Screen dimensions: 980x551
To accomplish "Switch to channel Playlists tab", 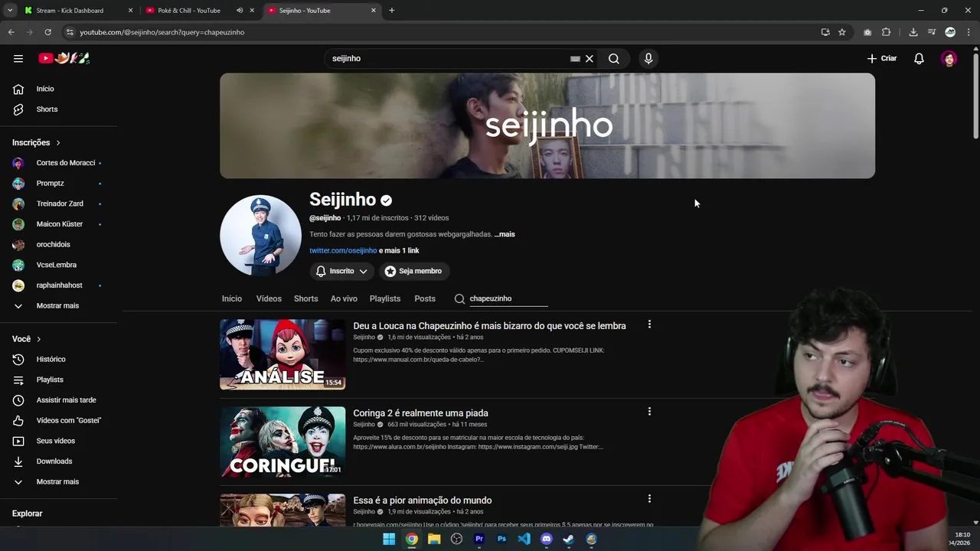I will pyautogui.click(x=385, y=298).
